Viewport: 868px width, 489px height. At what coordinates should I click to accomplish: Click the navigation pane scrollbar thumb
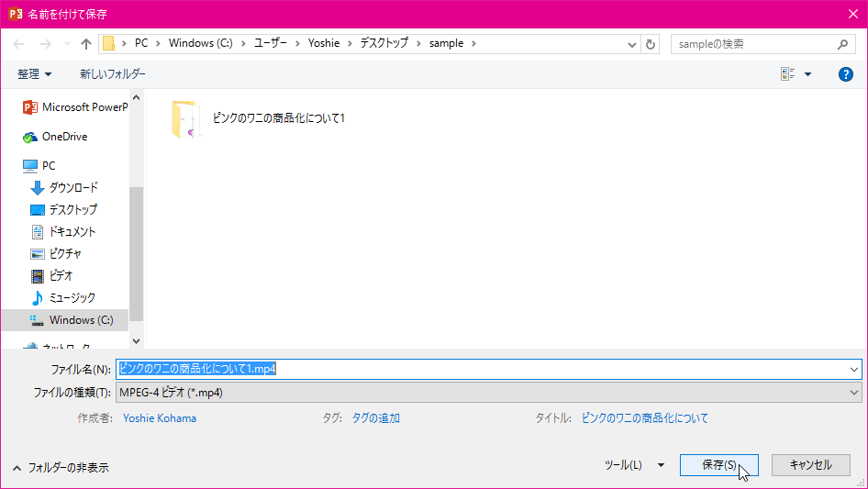[136, 254]
